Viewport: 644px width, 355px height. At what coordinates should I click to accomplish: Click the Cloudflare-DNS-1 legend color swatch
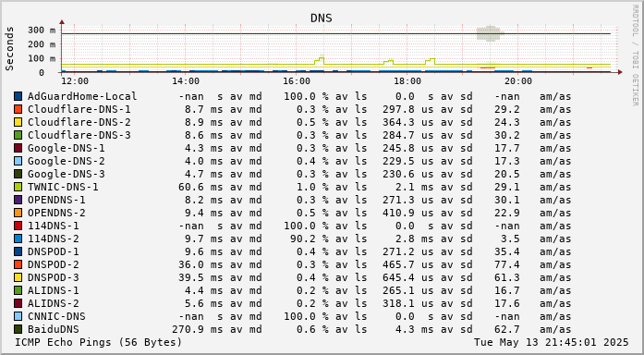pyautogui.click(x=18, y=109)
